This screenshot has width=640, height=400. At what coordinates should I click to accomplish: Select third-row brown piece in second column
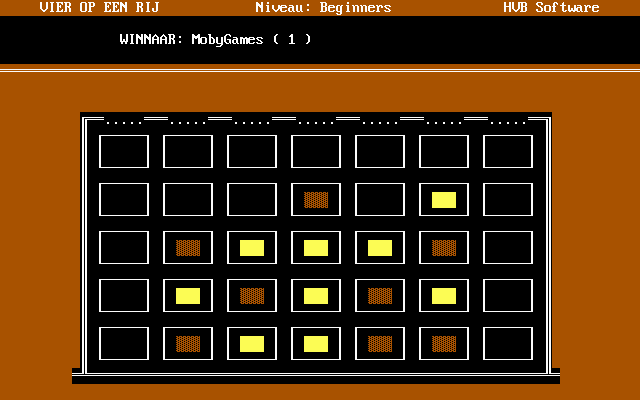188,248
